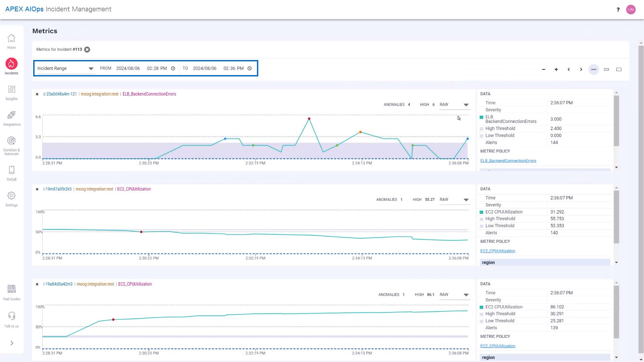Click red anomaly dot on i-19m87a05r2k5 chart

pyautogui.click(x=141, y=232)
